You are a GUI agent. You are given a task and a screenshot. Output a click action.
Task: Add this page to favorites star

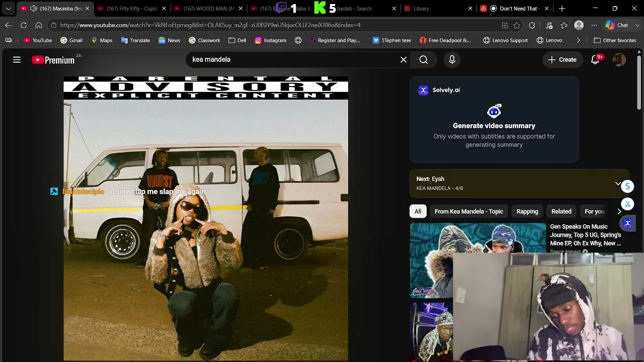517,25
